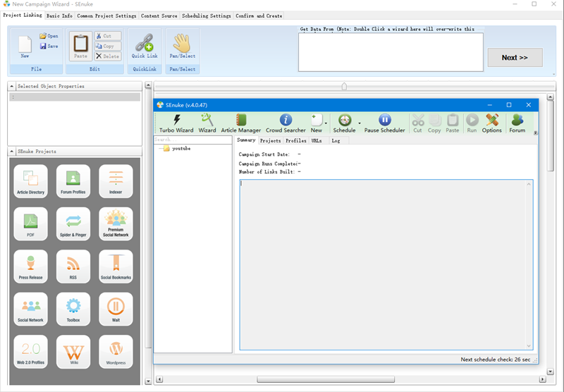
Task: Click Delete in the Edit ribbon group
Action: pyautogui.click(x=108, y=56)
